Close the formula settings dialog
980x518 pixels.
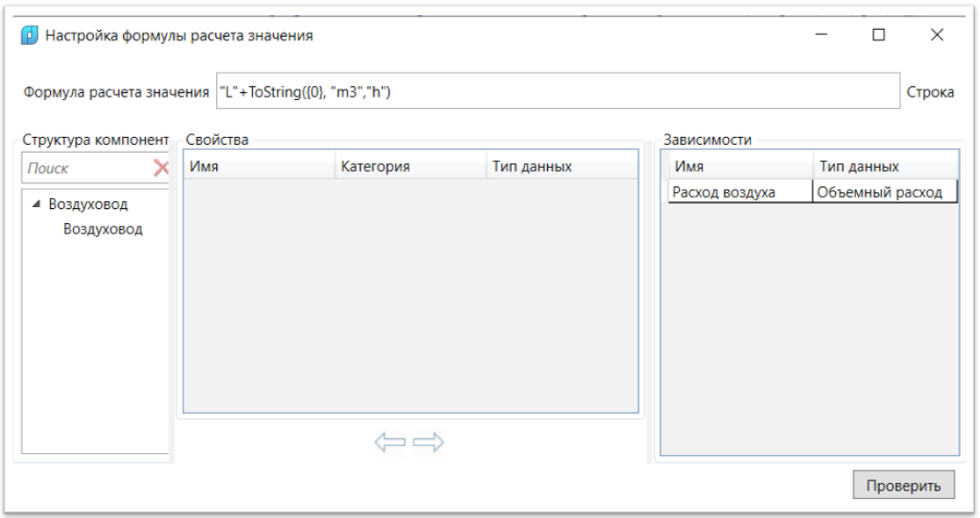pos(936,35)
